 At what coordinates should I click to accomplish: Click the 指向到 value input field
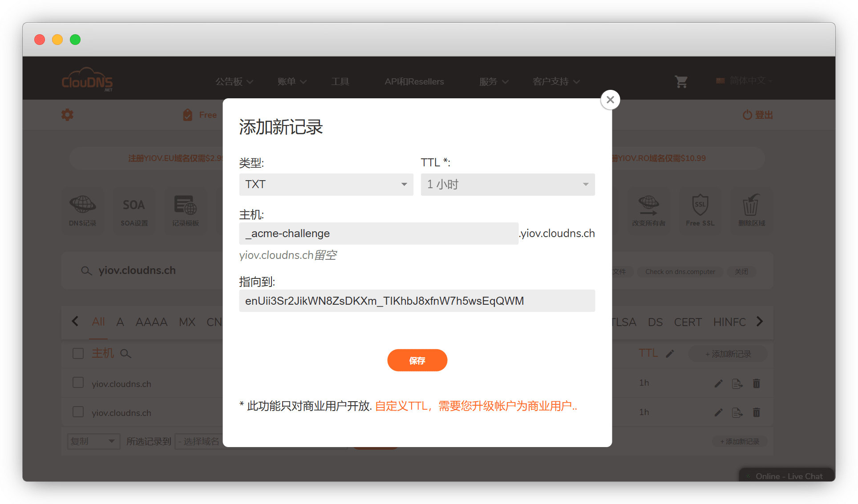click(417, 301)
